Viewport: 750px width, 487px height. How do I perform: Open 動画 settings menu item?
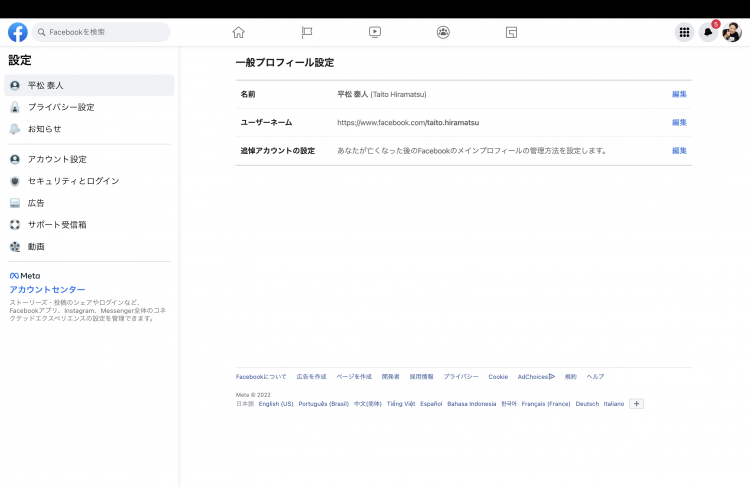pyautogui.click(x=89, y=246)
